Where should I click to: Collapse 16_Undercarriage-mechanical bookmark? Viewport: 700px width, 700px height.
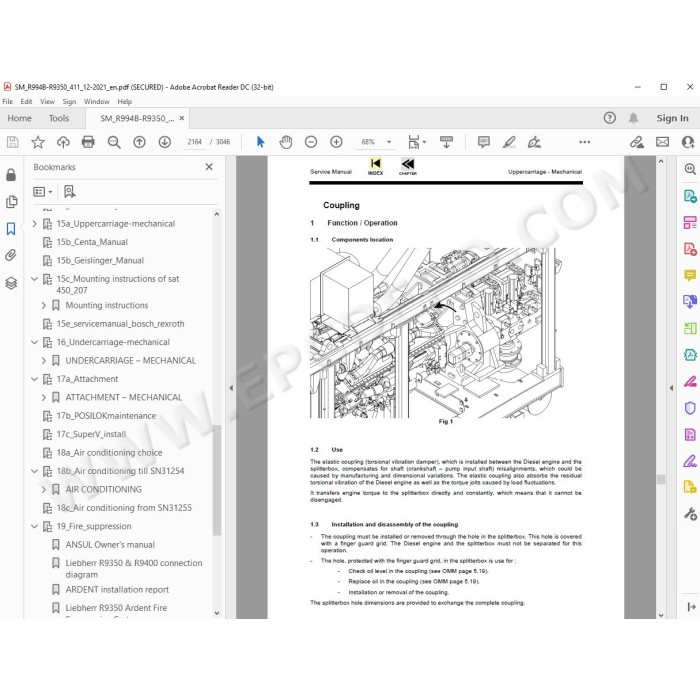[34, 342]
